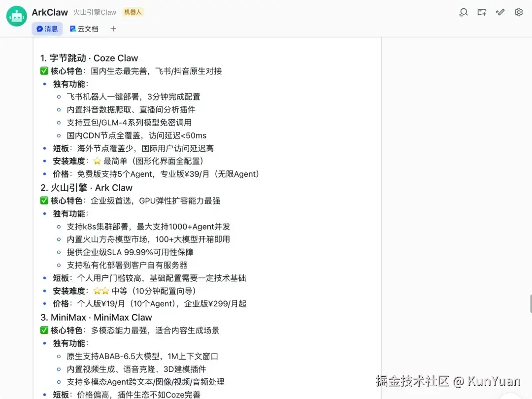Click the new chat window icon
The image size is (532, 399).
tap(482, 12)
